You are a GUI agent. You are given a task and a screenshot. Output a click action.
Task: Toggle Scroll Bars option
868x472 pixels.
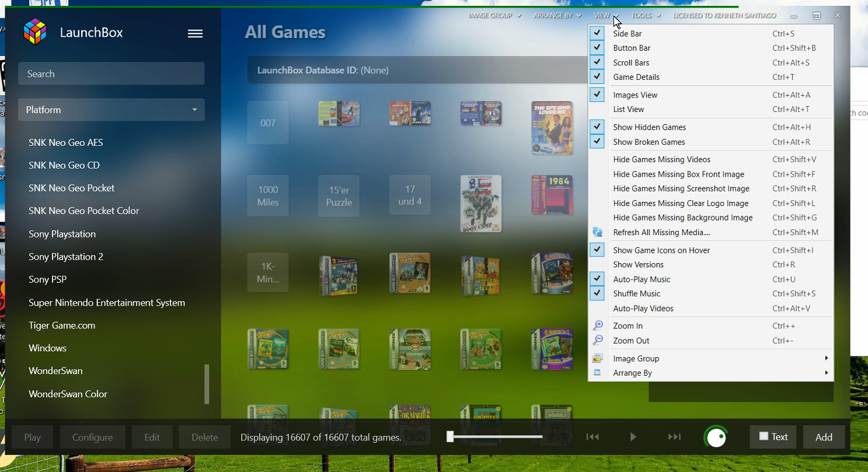click(x=597, y=62)
